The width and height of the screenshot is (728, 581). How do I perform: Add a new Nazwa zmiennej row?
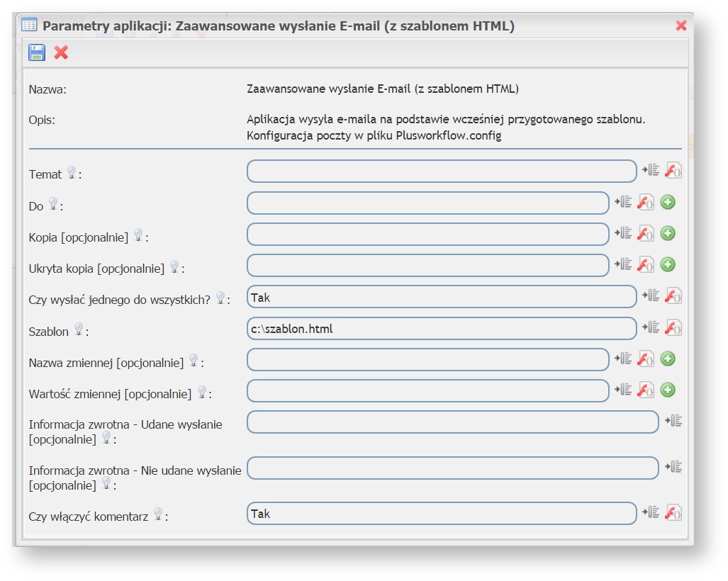(666, 359)
